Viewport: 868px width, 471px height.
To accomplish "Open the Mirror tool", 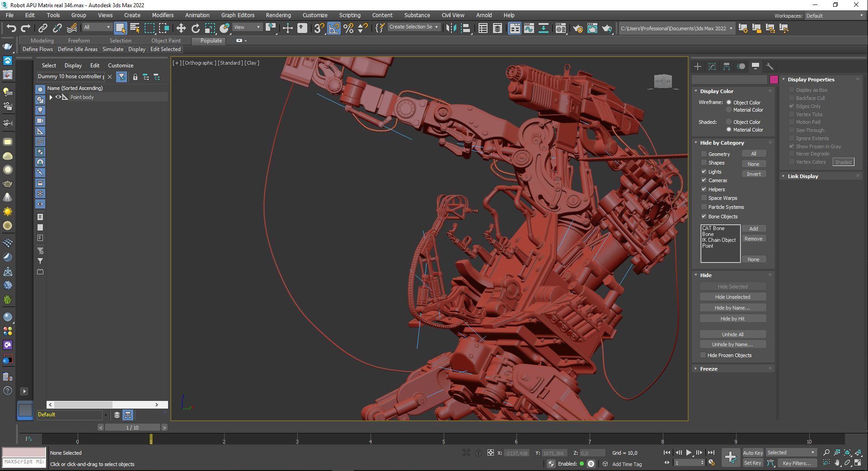I will click(451, 28).
